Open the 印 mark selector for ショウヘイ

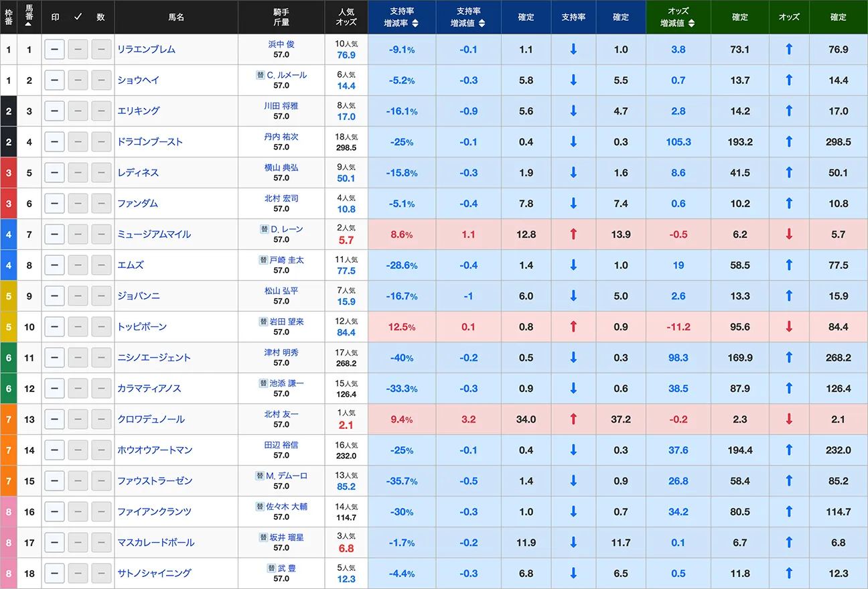[x=54, y=80]
